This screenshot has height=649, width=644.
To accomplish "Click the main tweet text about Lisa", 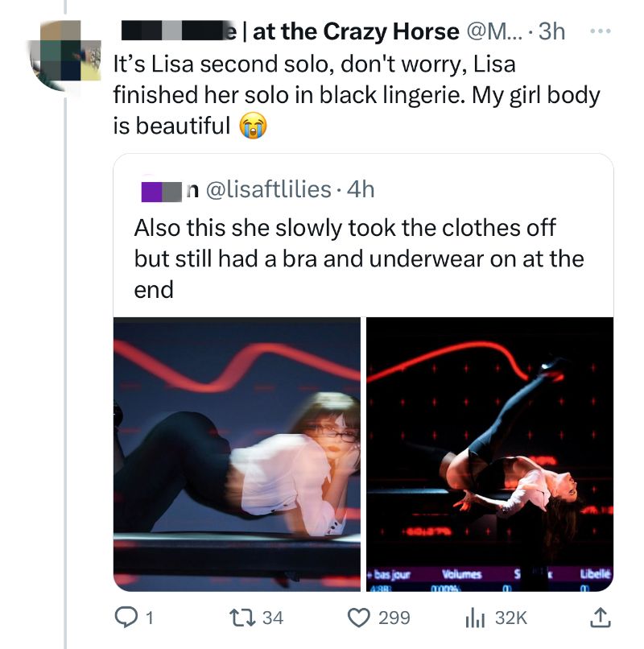I will (354, 95).
